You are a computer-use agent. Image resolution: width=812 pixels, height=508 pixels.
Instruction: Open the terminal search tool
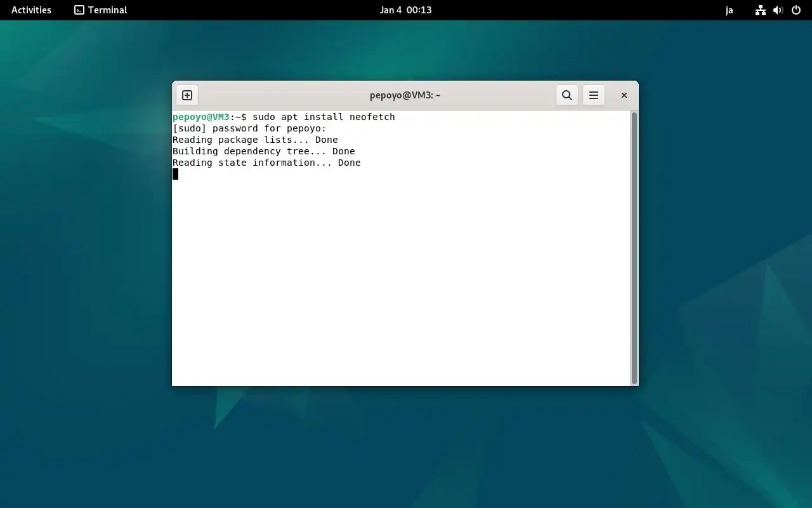coord(567,95)
